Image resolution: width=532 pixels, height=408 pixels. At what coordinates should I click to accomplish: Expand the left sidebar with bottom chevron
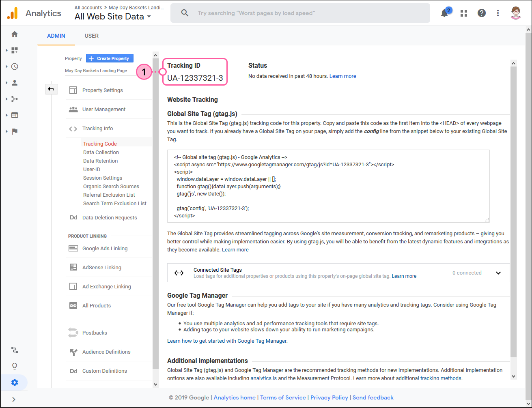[14, 399]
